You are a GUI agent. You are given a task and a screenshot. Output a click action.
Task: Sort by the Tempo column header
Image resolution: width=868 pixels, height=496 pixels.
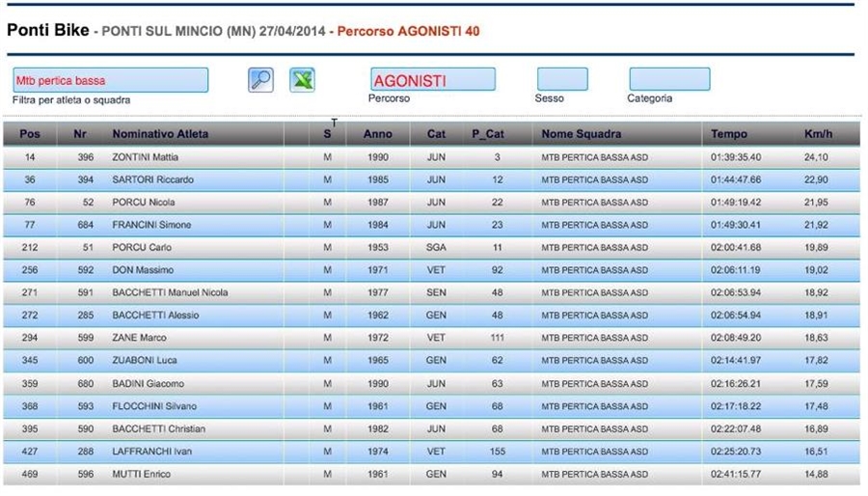tap(729, 134)
